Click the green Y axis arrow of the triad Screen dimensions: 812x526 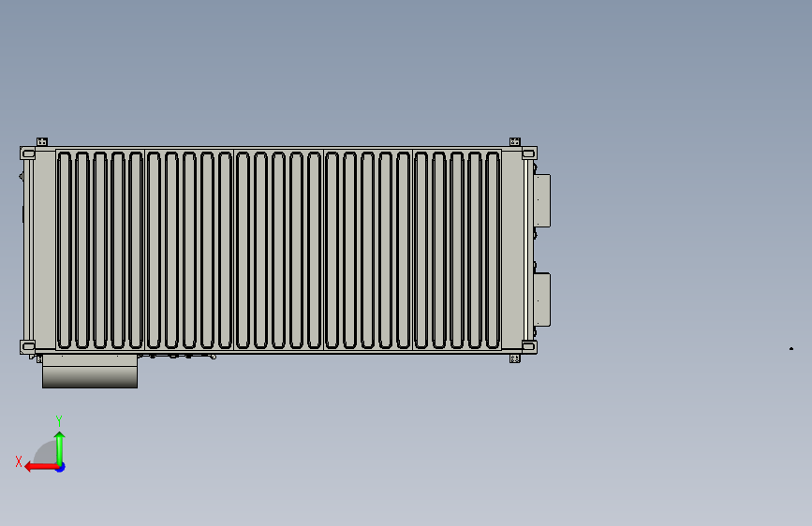tap(60, 449)
